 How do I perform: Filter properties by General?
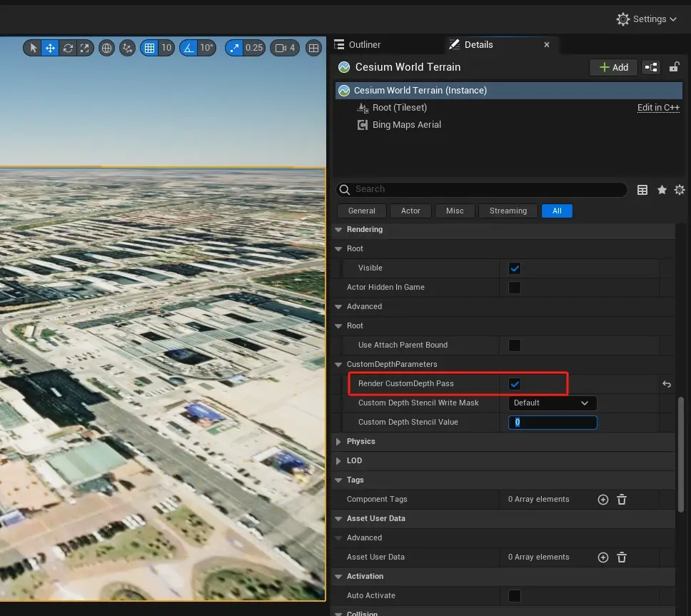coord(362,211)
